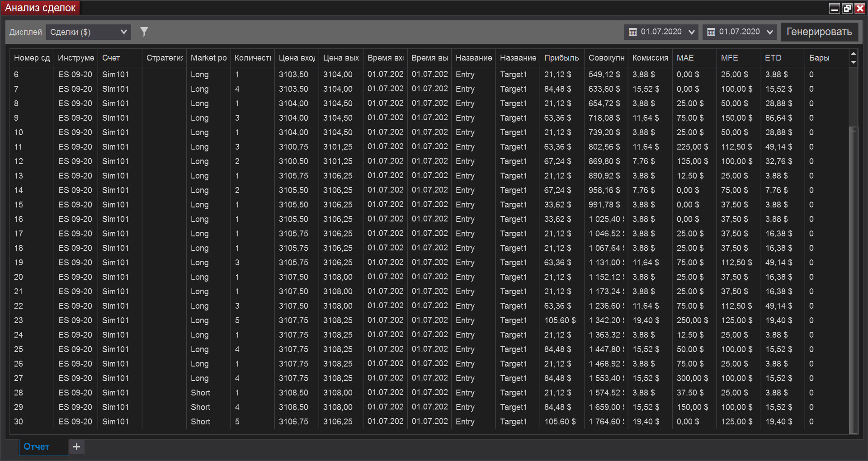Viewport: 868px width, 461px height.
Task: Select trade number 7 row
Action: pyautogui.click(x=429, y=89)
